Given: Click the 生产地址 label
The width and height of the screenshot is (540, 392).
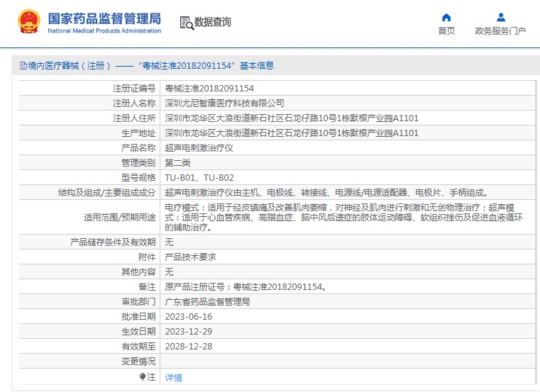Looking at the screenshot, I should coord(138,133).
